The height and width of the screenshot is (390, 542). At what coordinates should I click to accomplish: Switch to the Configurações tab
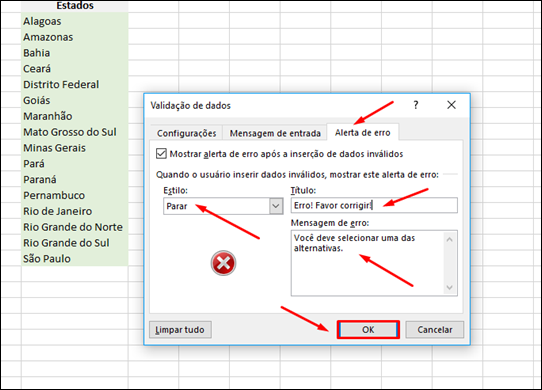[x=187, y=133]
